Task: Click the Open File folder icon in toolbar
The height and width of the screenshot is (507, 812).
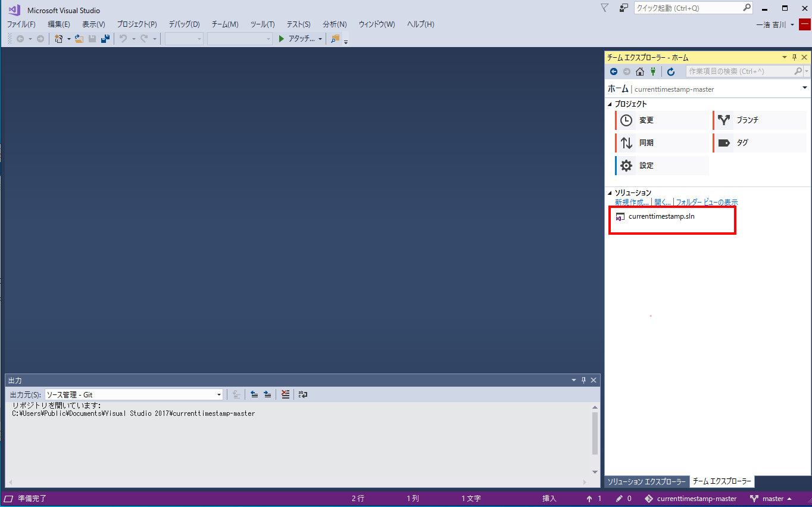Action: (x=79, y=39)
